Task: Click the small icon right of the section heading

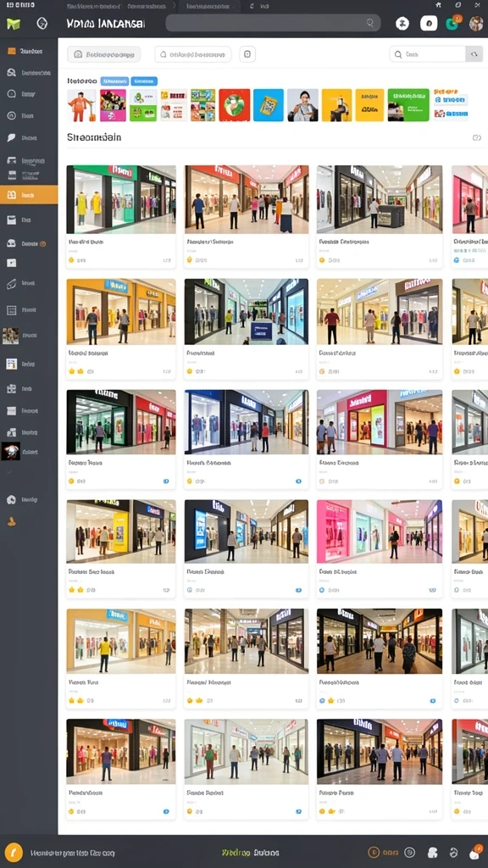Action: [476, 137]
